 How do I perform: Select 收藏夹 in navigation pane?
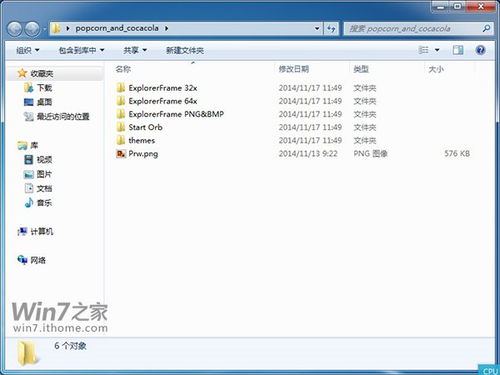pos(42,74)
